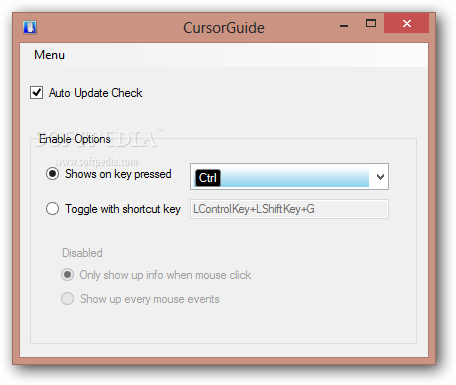The width and height of the screenshot is (456, 385).
Task: Click the Ctrl value in the combo box
Action: click(208, 178)
